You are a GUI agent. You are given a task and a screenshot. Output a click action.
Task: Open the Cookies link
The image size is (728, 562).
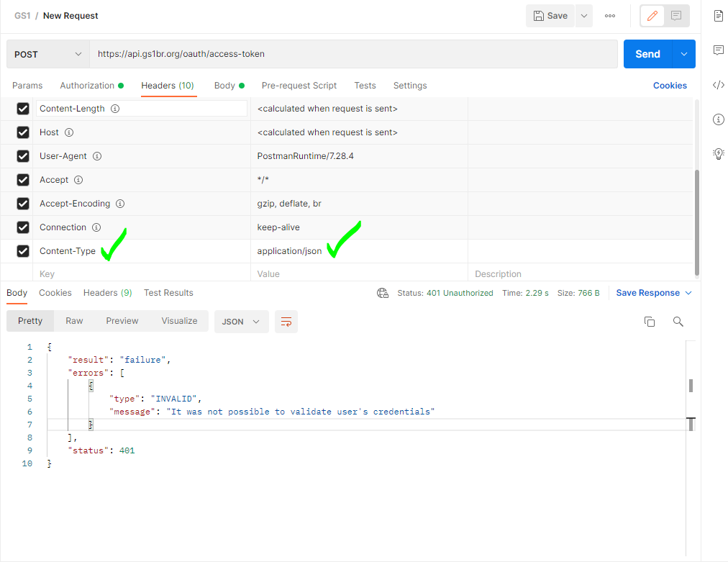669,85
